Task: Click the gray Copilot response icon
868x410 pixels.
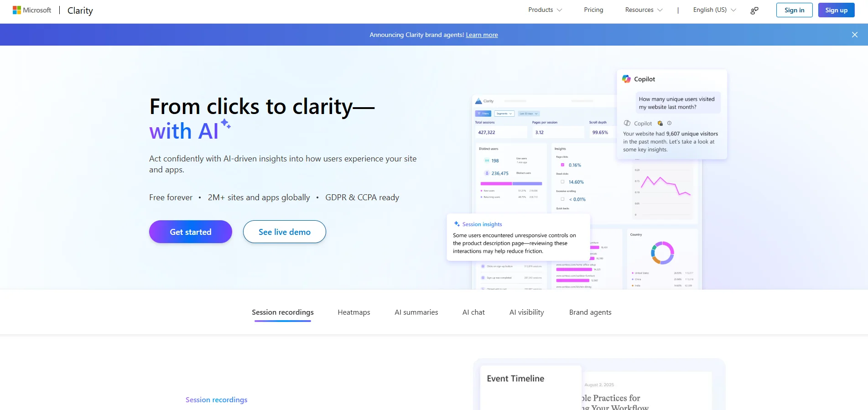Action: tap(627, 123)
